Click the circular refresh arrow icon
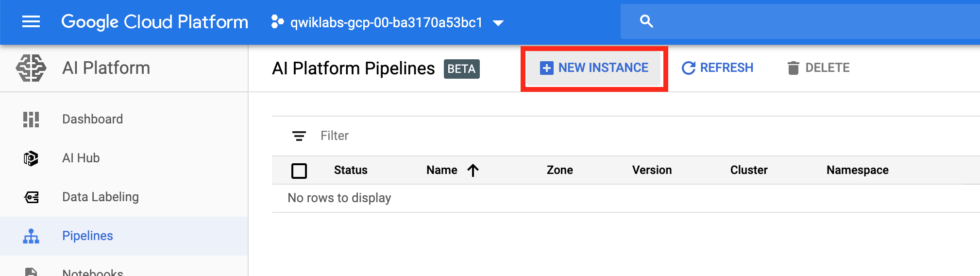The image size is (980, 276). click(689, 68)
